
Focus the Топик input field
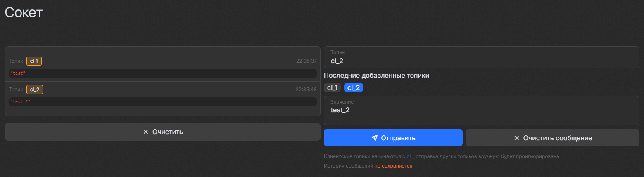[x=481, y=61]
